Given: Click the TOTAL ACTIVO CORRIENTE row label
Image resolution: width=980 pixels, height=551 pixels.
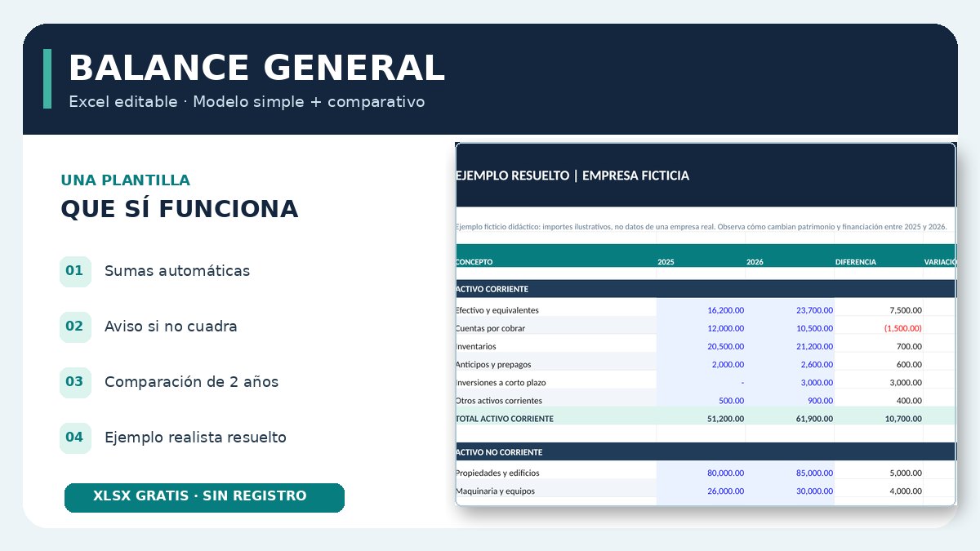Looking at the screenshot, I should (504, 419).
